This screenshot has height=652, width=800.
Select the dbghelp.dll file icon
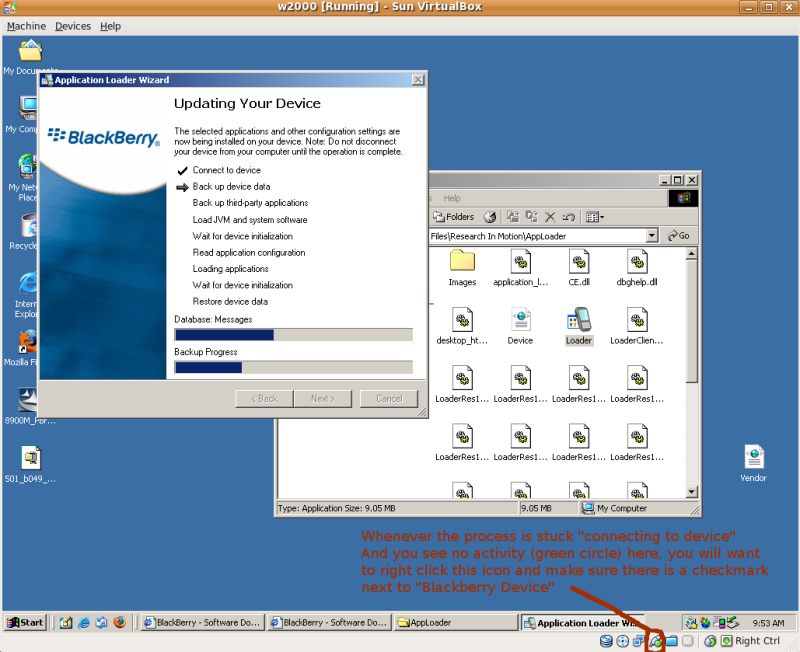637,262
